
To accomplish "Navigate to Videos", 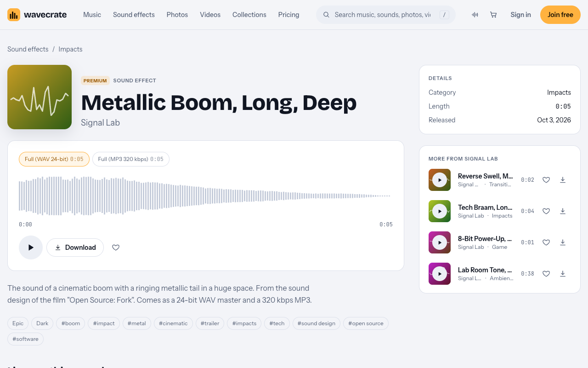I will [x=210, y=15].
